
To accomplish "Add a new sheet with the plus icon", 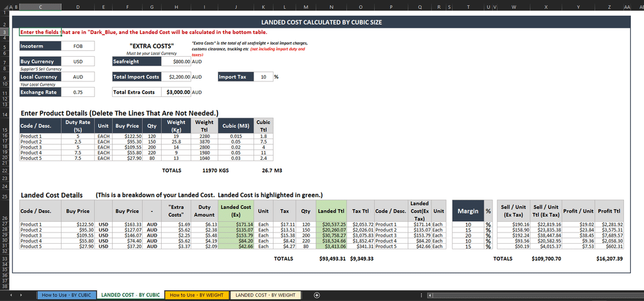I will (x=317, y=295).
